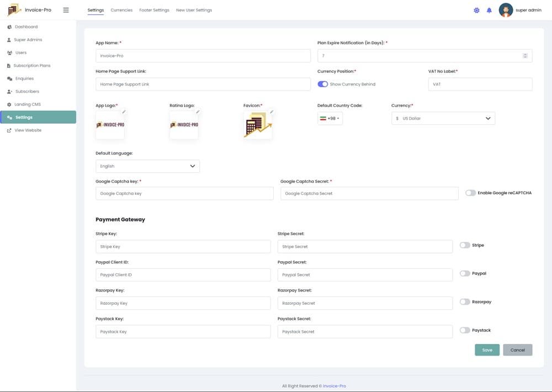
Task: Click the Ratina Logo pencil edit icon
Action: click(x=198, y=112)
